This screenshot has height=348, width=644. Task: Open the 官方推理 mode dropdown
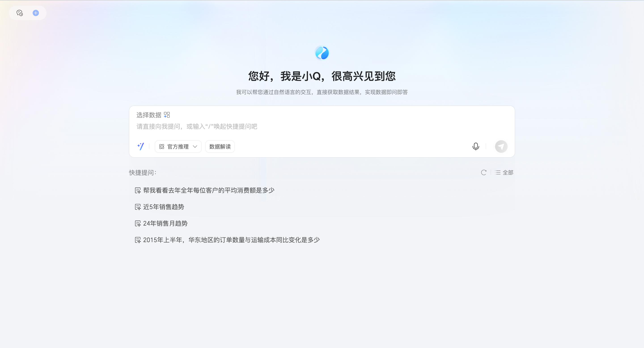point(178,147)
